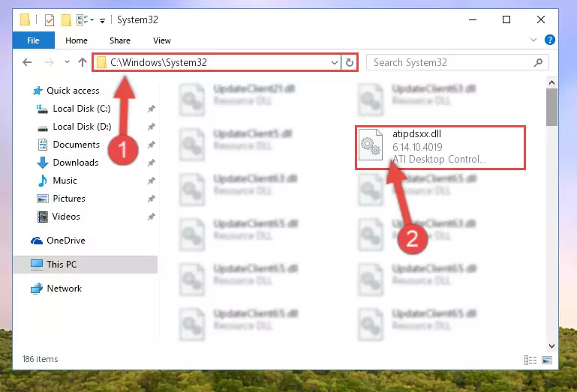Minimize the System32 window
The image size is (577, 392).
pyautogui.click(x=473, y=19)
